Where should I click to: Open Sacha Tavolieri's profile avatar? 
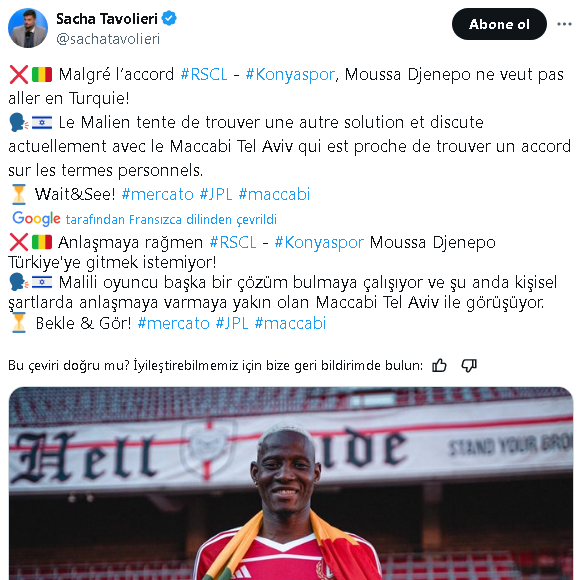[x=28, y=28]
